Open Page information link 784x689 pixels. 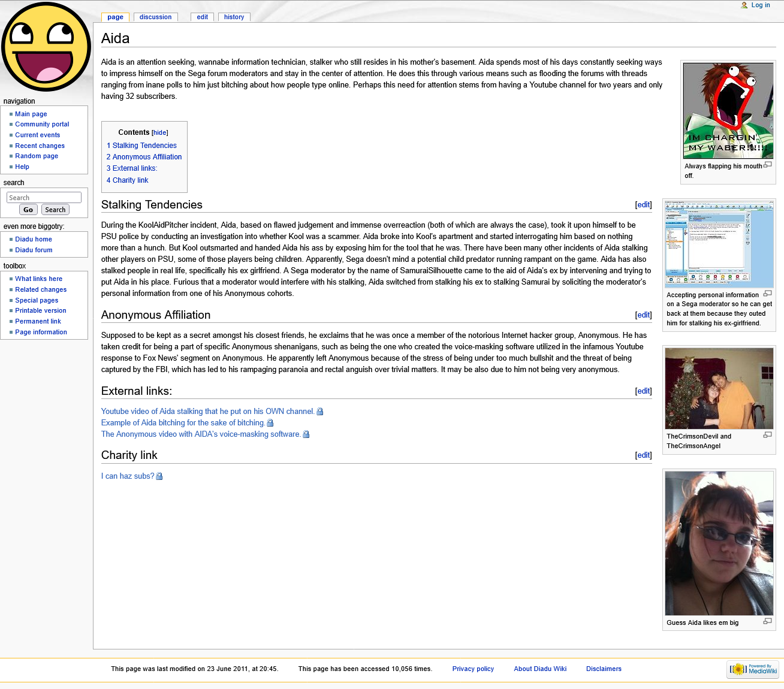coord(41,333)
